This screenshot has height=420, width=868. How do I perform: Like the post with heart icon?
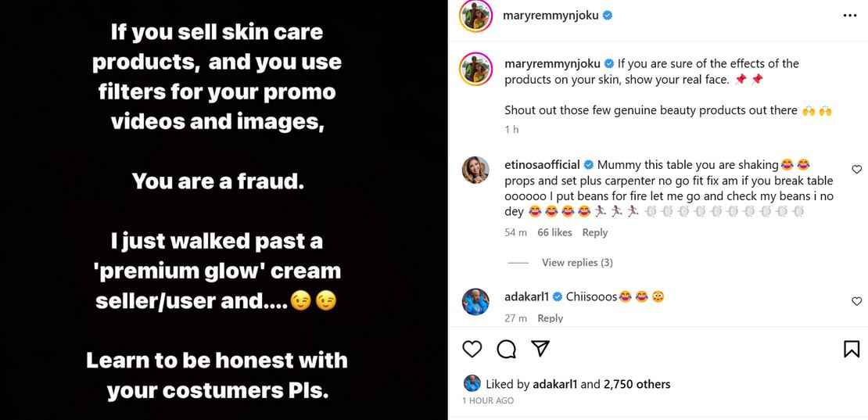472,349
